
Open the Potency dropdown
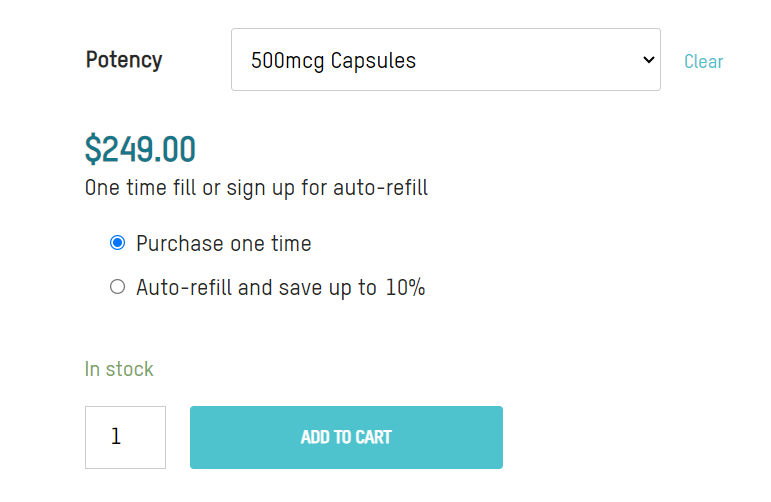click(445, 60)
